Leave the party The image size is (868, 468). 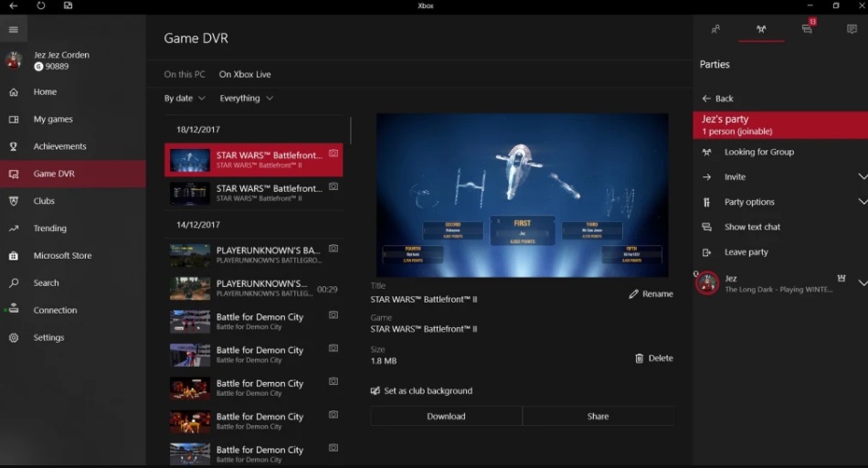780,252
